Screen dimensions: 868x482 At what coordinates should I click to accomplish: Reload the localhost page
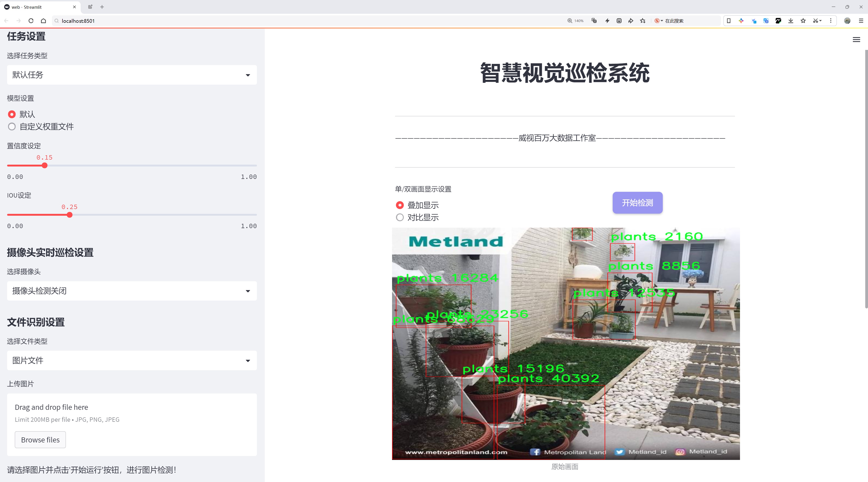click(31, 20)
